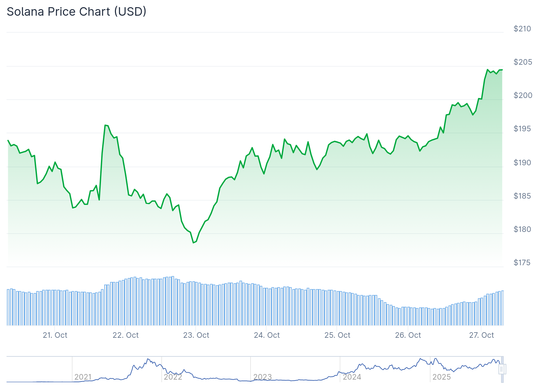The height and width of the screenshot is (392, 537).
Task: Click the 25. Oct date label
Action: point(337,335)
